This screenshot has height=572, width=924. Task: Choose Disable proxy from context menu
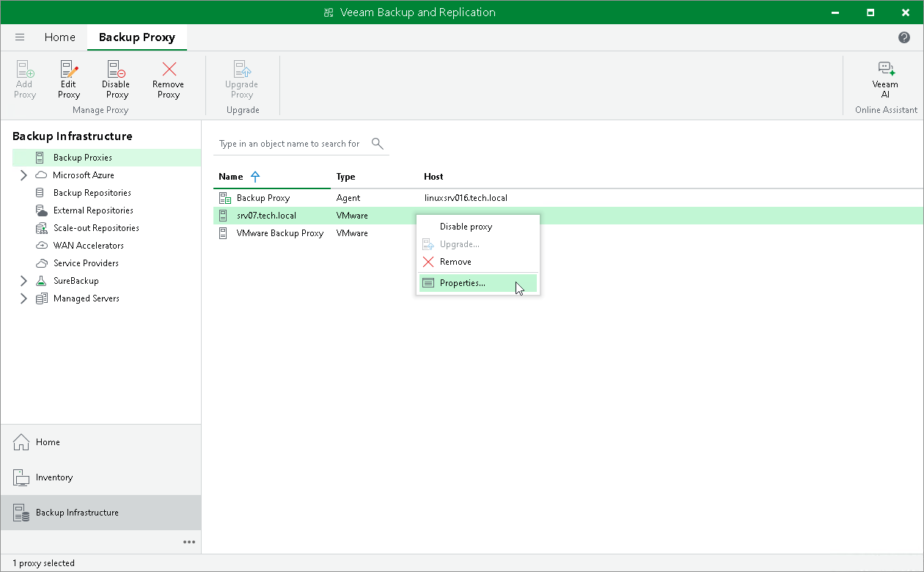(x=478, y=227)
